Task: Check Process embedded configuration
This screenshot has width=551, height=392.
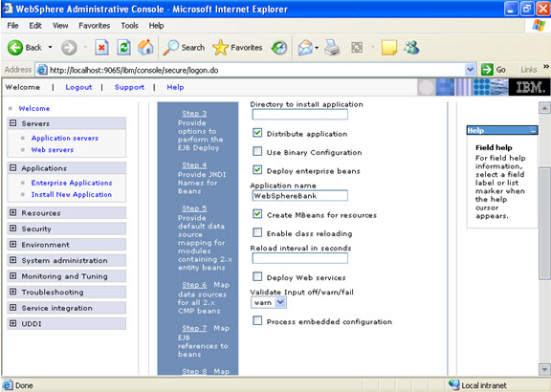Action: (257, 320)
